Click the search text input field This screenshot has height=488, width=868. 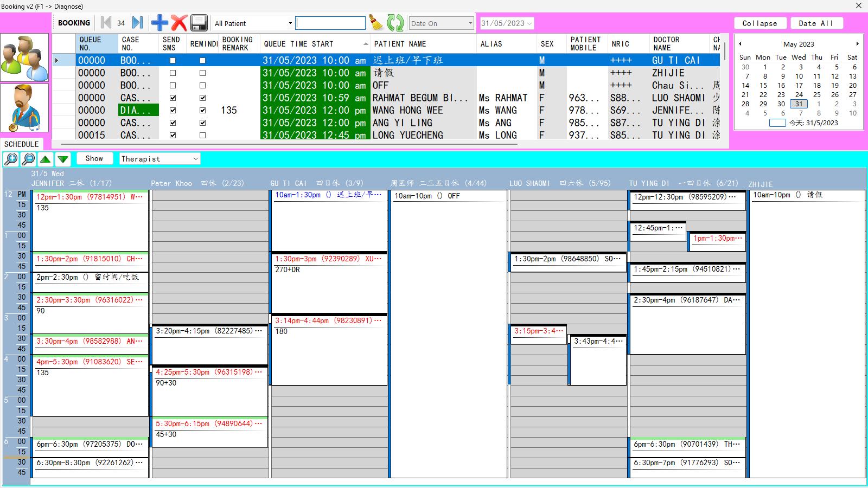tap(330, 23)
